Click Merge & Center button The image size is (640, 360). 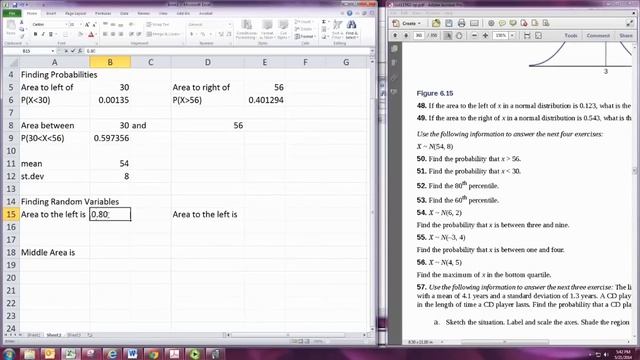tap(163, 34)
